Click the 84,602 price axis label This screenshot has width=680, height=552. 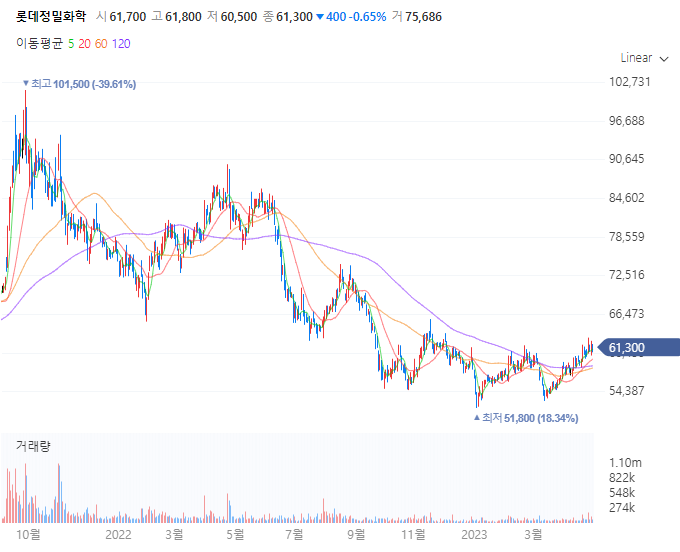pos(627,198)
